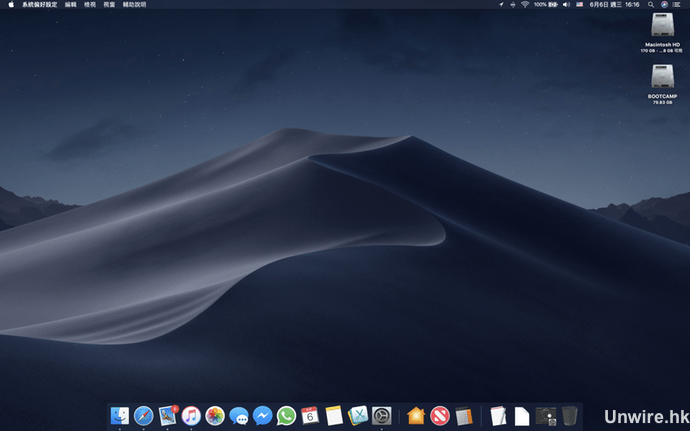Open System Preferences gear in Dock
Image resolution: width=690 pixels, height=431 pixels.
click(x=382, y=416)
